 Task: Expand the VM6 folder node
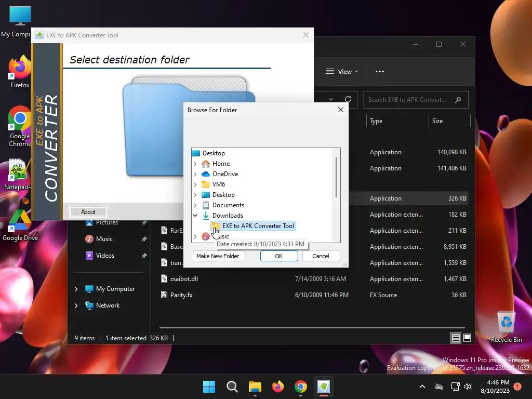[x=195, y=184]
